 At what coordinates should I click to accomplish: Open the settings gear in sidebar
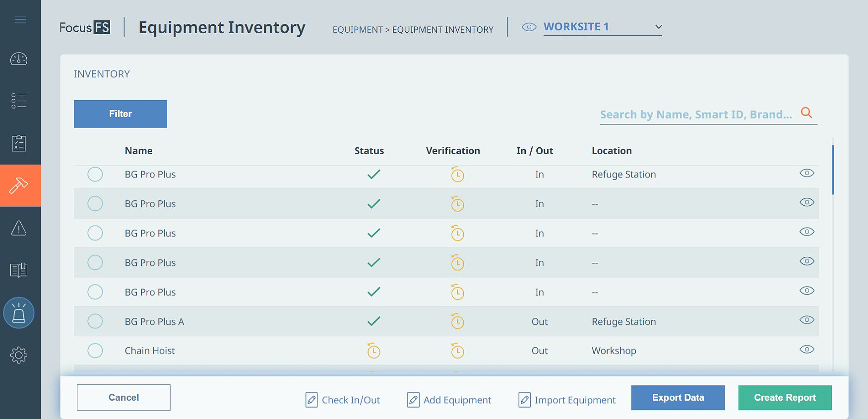[x=19, y=355]
